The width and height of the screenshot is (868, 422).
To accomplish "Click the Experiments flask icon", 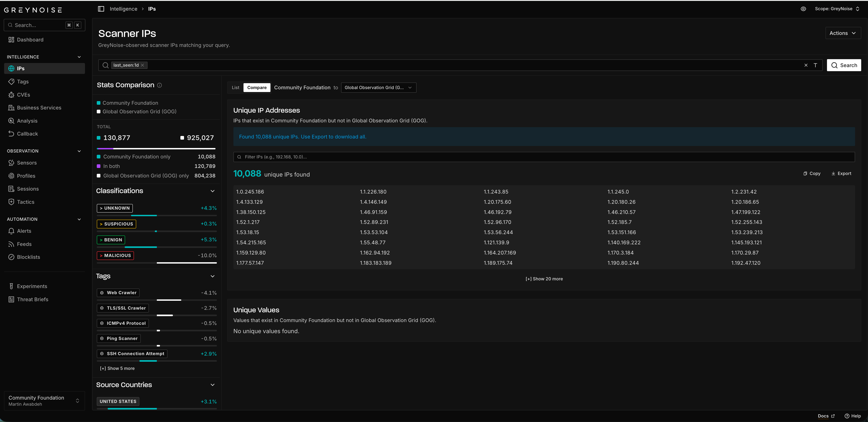I will click(11, 286).
